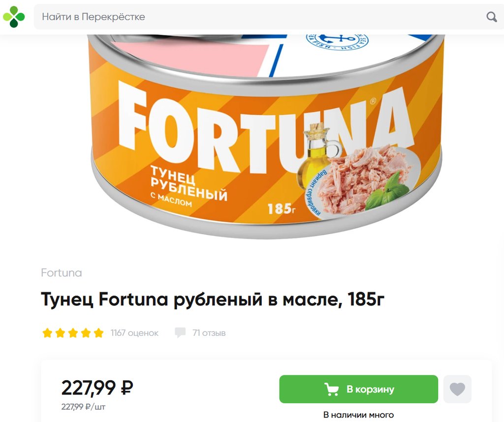Focus the 'Найти в Перекрёстке' search field
This screenshot has width=504, height=422.
(269, 17)
